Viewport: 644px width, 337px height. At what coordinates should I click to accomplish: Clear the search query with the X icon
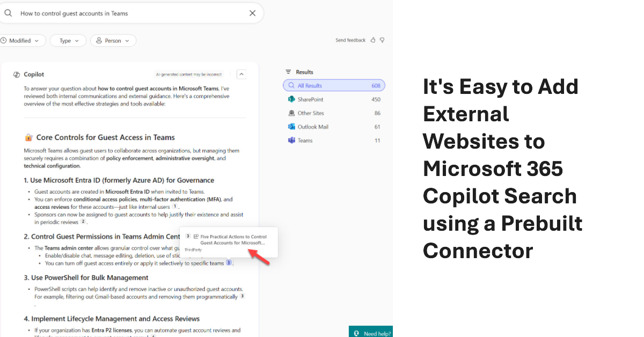pos(252,12)
